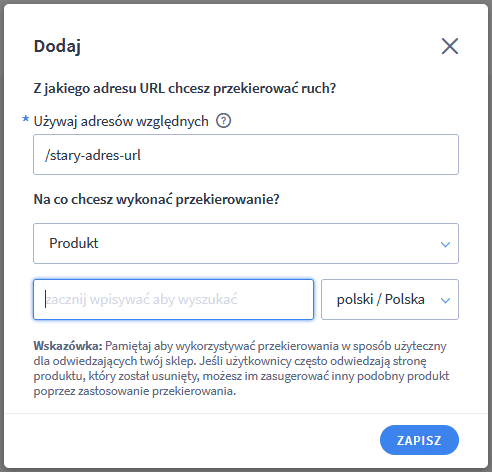The width and height of the screenshot is (492, 472).
Task: Open the Produkt redirect type dropdown
Action: (x=246, y=244)
